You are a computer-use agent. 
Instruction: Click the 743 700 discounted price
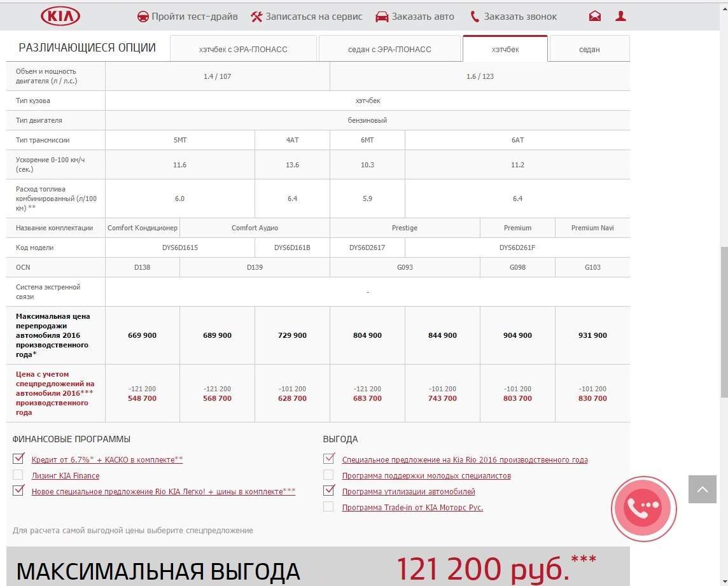[x=442, y=398]
